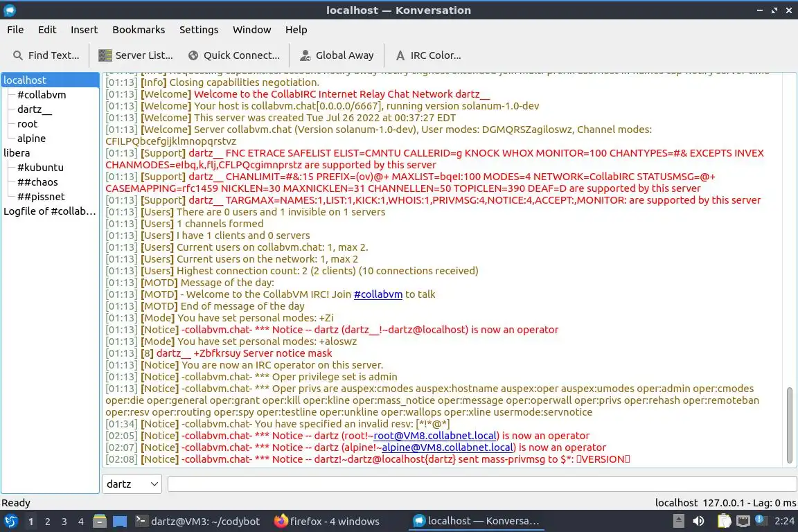
Task: Click alpine@VM8.collabnet.local link
Action: (x=447, y=447)
